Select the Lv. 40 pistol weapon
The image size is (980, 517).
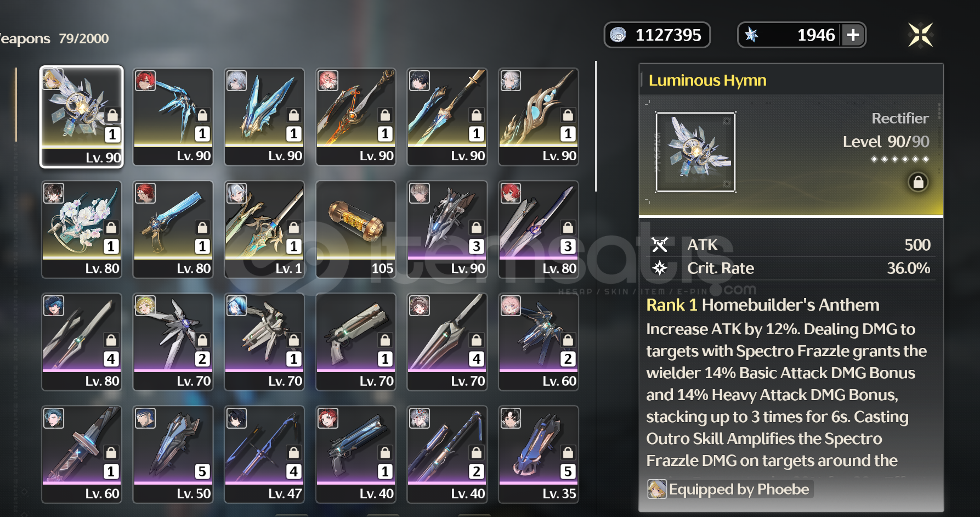pos(356,454)
